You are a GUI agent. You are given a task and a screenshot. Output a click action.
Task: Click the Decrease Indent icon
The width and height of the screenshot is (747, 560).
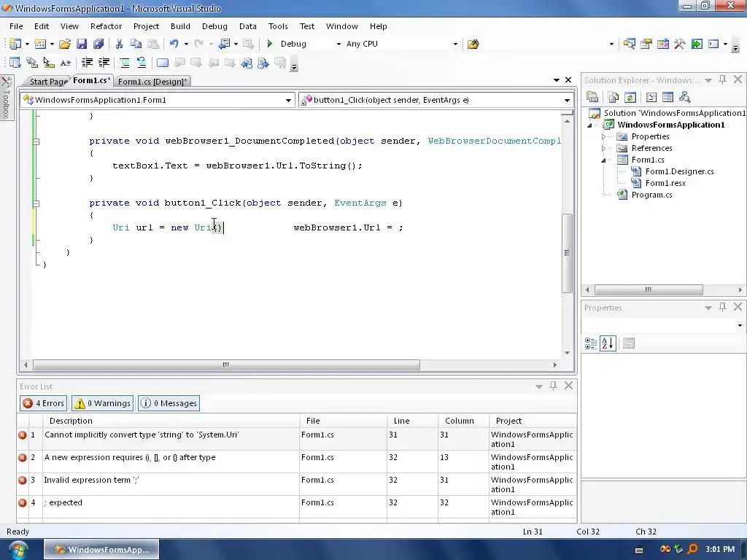(x=87, y=63)
